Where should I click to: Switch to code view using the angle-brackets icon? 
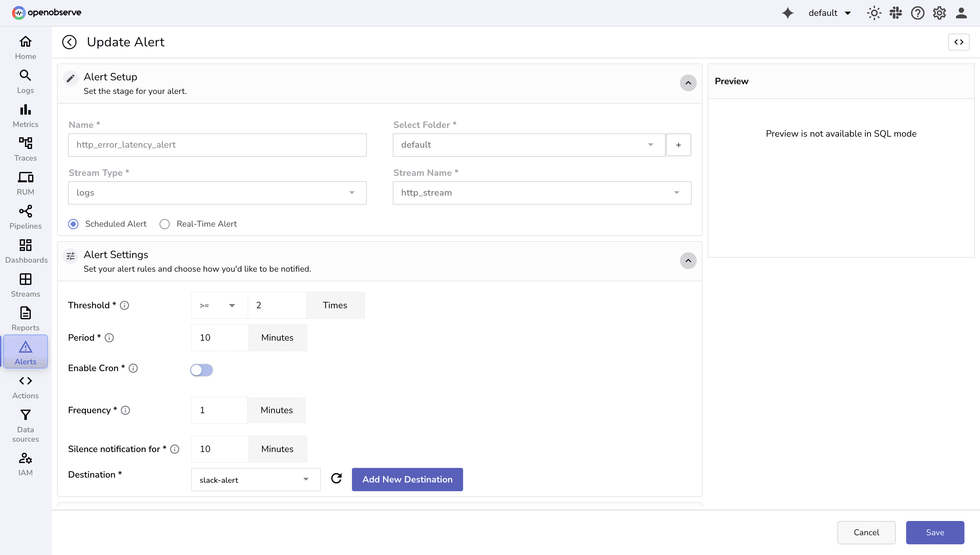click(x=959, y=42)
